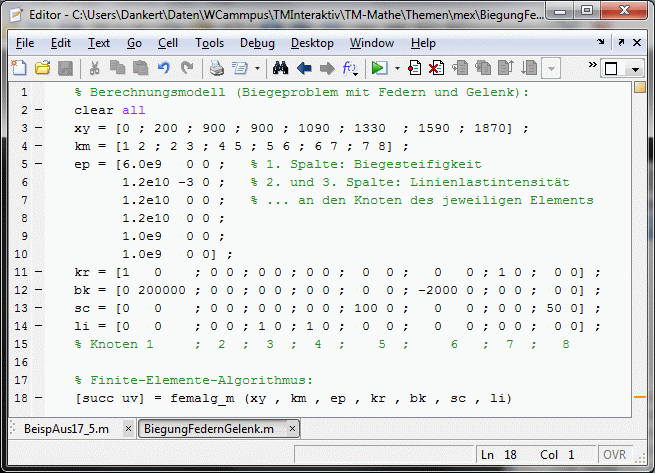Click the Undo arrow icon
The image size is (655, 473).
click(164, 68)
